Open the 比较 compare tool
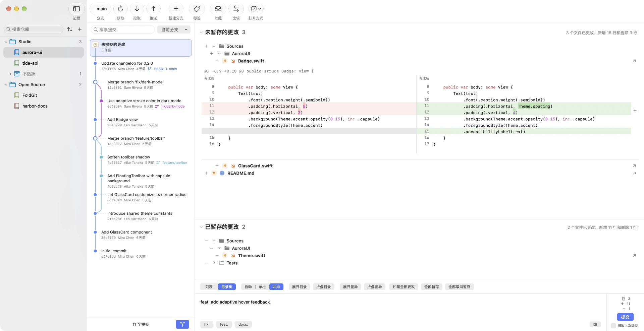This screenshot has height=331, width=644. 236,9
